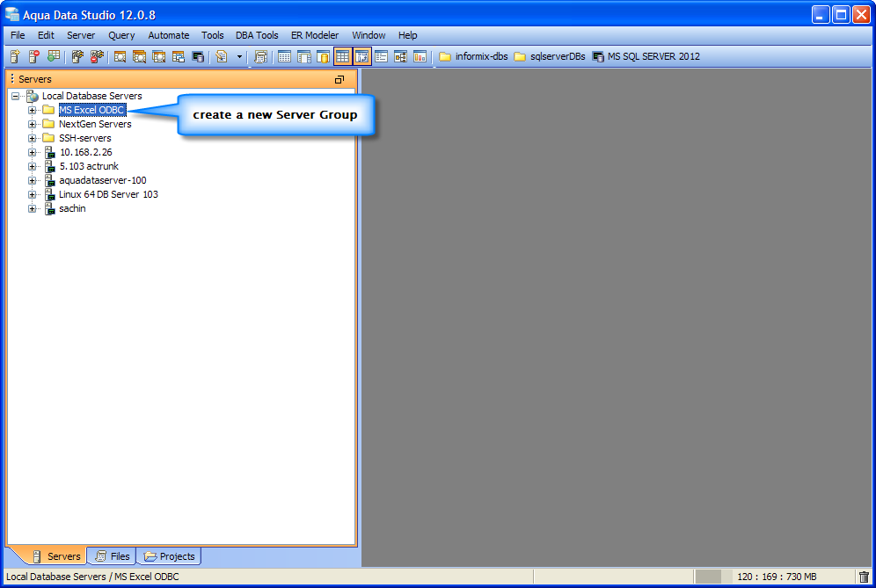Open the File menu
This screenshot has height=588, width=876.
coord(18,35)
